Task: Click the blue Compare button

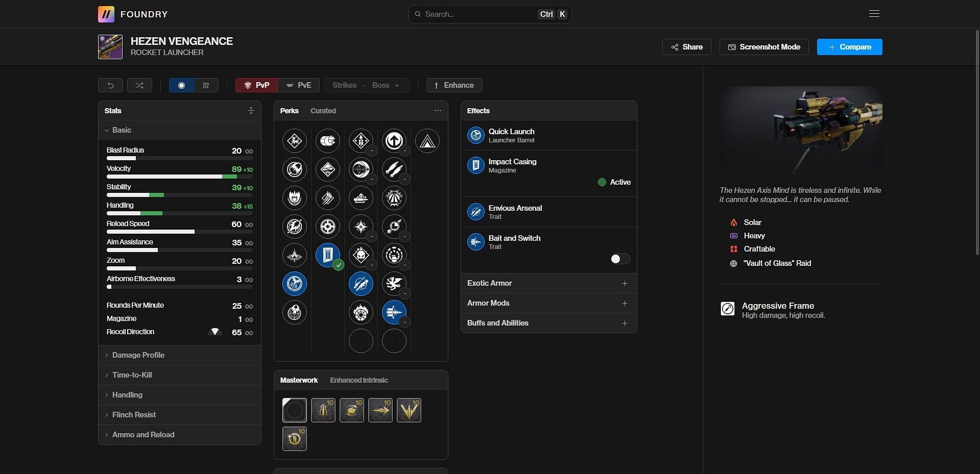Action: pos(850,47)
